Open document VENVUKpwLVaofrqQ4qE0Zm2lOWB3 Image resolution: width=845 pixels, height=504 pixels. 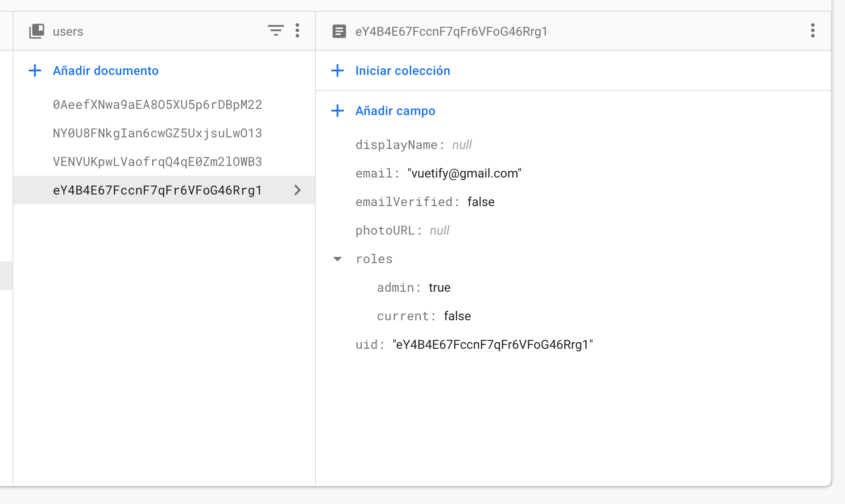coord(157,162)
